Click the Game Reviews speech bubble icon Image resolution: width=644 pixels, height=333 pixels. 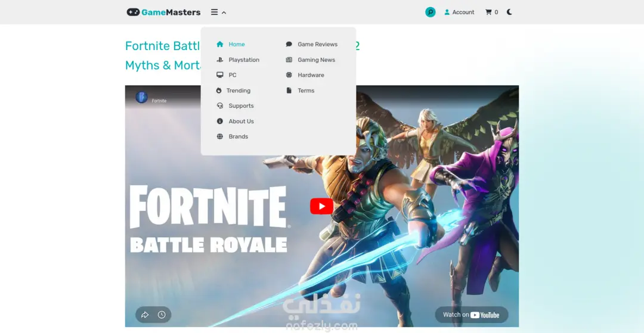(289, 44)
